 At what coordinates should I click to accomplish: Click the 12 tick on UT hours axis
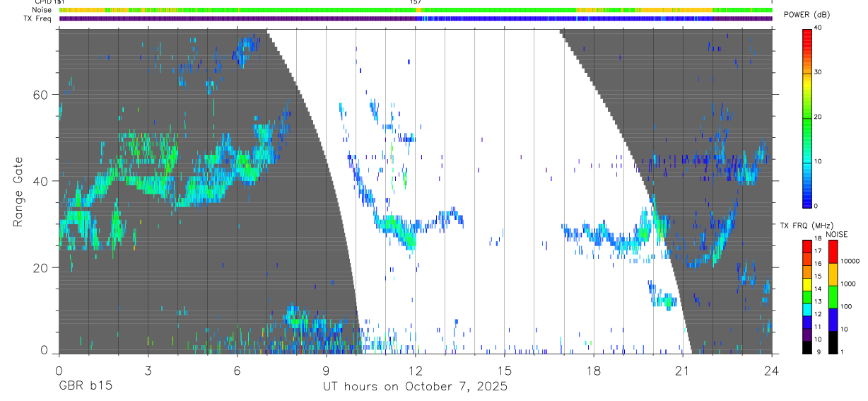pyautogui.click(x=415, y=370)
